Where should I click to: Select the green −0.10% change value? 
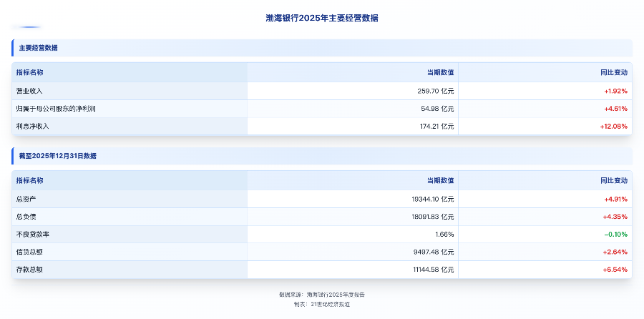pos(615,234)
